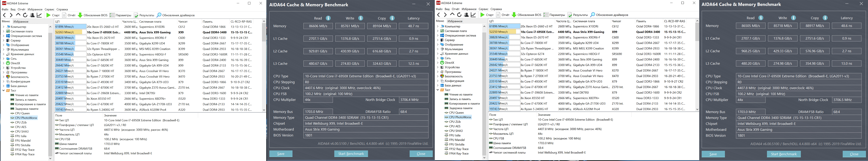This screenshot has height=161, width=868.
Task: Go up one level in left AIDA64 Extreme window
Action: click(x=18, y=15)
